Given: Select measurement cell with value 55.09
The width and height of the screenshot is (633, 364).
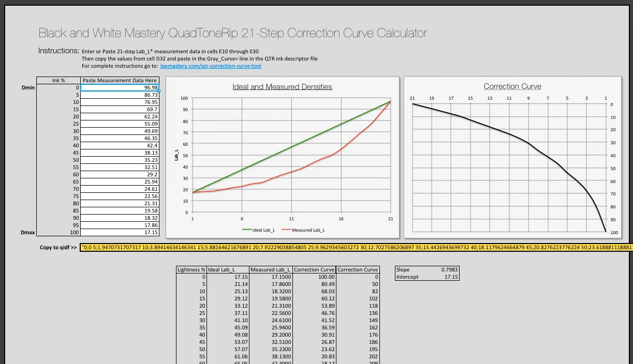Looking at the screenshot, I should pyautogui.click(x=120, y=124).
